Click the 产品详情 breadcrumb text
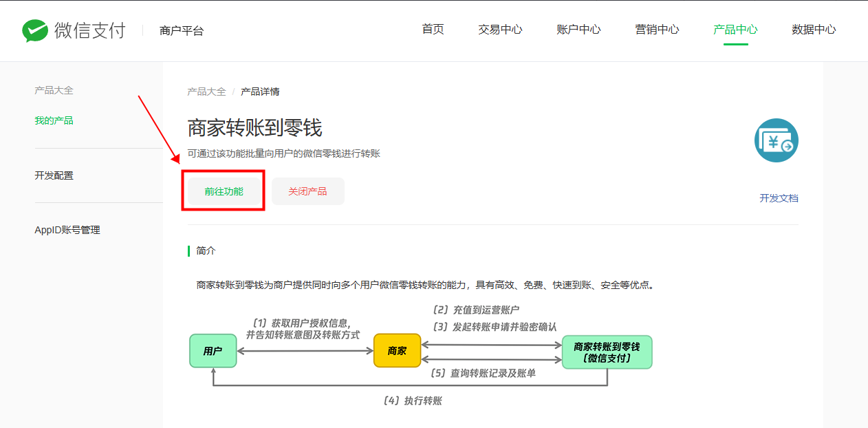Image resolution: width=868 pixels, height=428 pixels. [260, 92]
